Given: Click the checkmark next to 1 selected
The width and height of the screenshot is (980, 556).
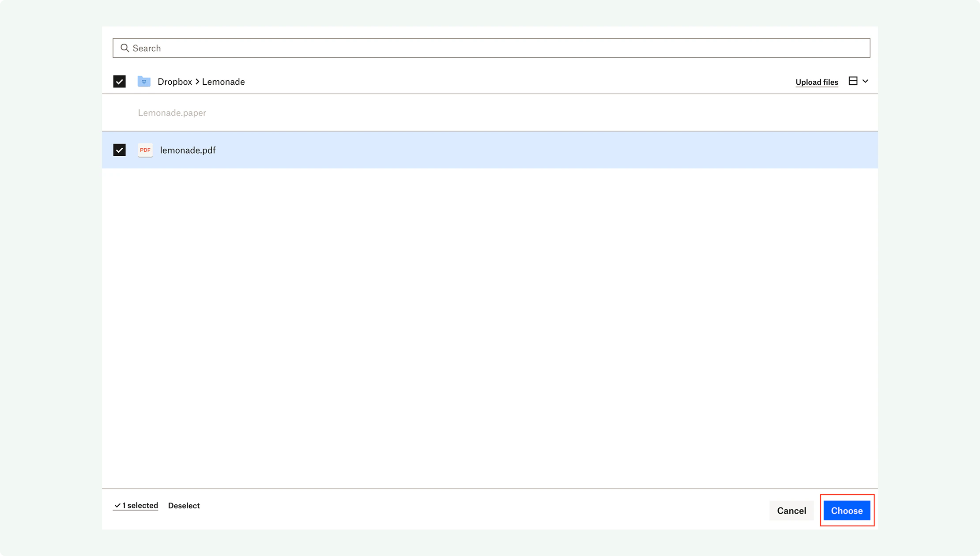Looking at the screenshot, I should pos(117,506).
